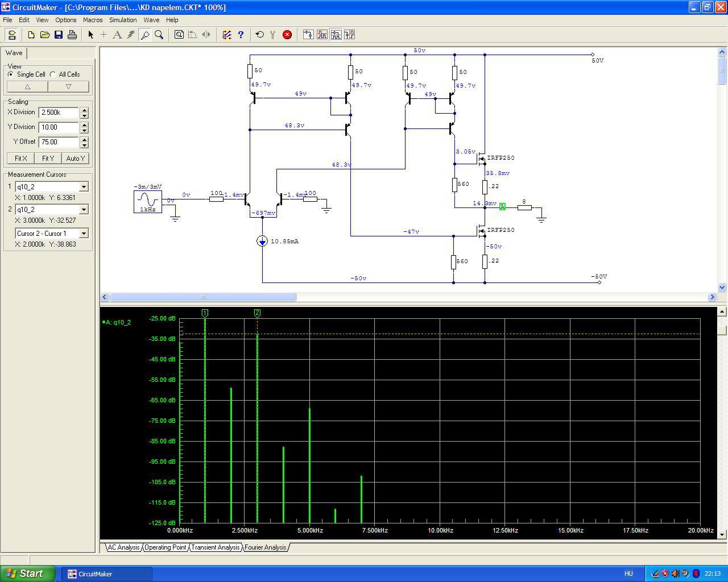Open a file with the folder icon
The height and width of the screenshot is (582, 728).
point(45,35)
